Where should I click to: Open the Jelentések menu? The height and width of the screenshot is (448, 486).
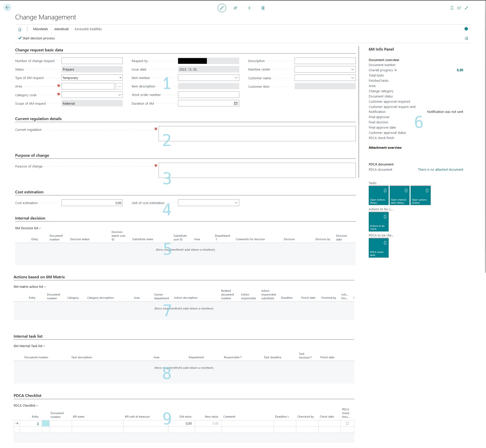point(61,29)
